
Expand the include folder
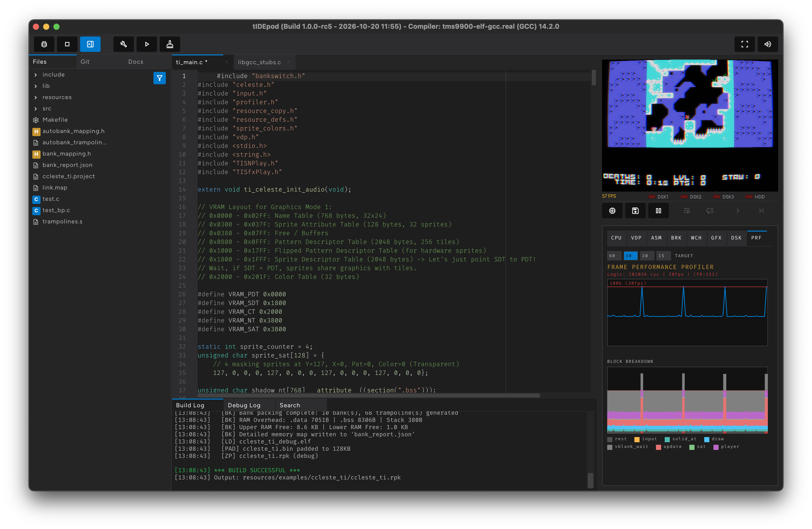coord(36,75)
